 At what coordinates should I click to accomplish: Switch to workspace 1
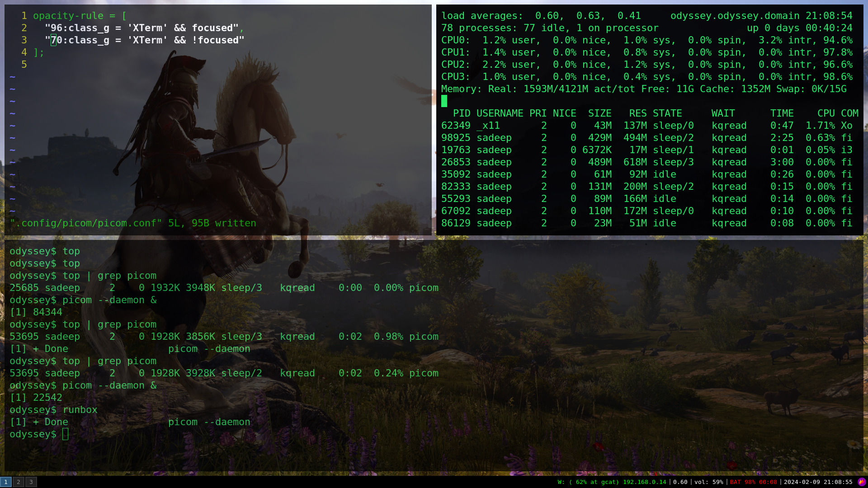pos(6,482)
